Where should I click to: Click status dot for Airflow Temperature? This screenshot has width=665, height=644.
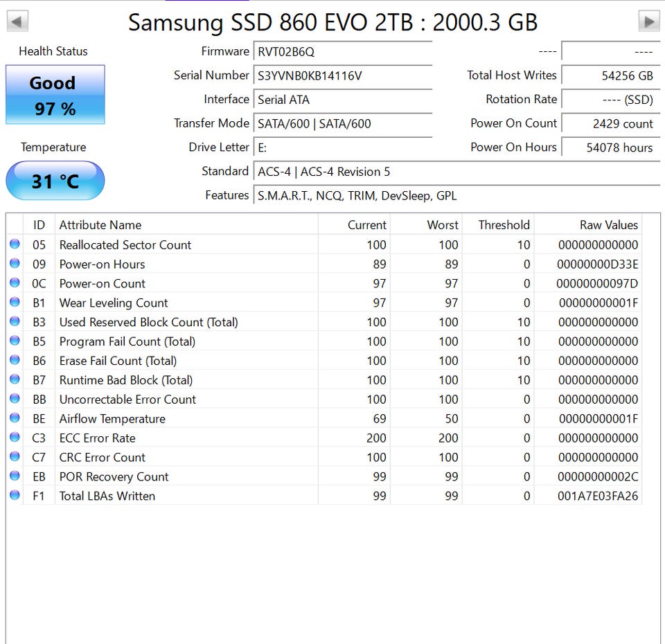15,418
